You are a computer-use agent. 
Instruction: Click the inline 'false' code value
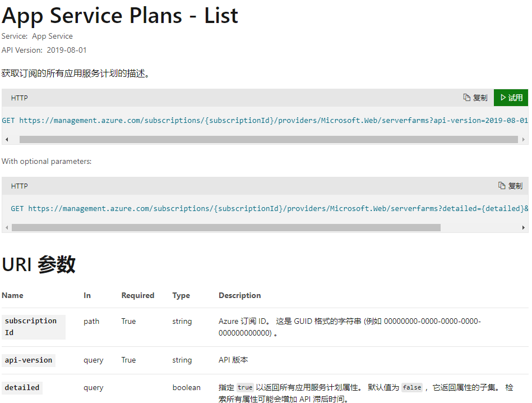pos(411,388)
